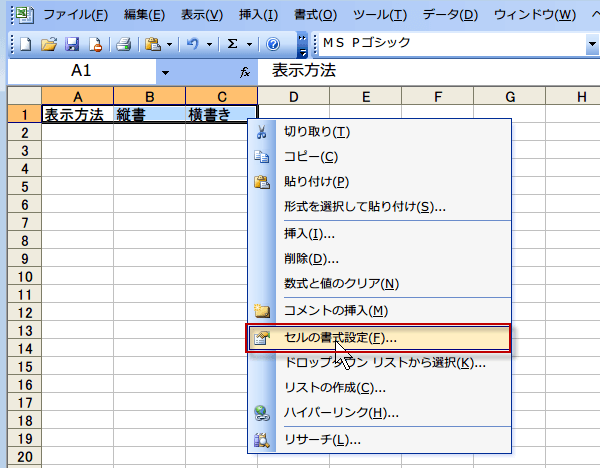Image resolution: width=600 pixels, height=468 pixels.
Task: Select column C header
Action: click(x=222, y=96)
